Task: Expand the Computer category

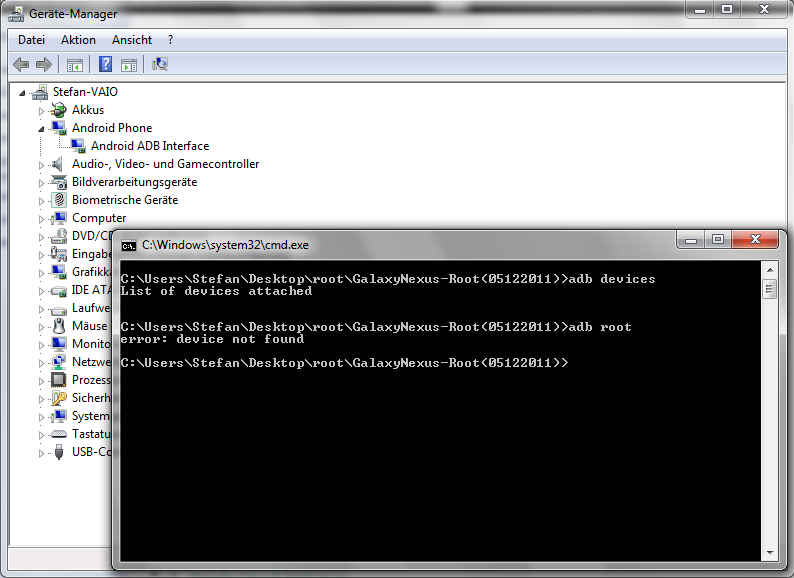Action: pyautogui.click(x=42, y=219)
